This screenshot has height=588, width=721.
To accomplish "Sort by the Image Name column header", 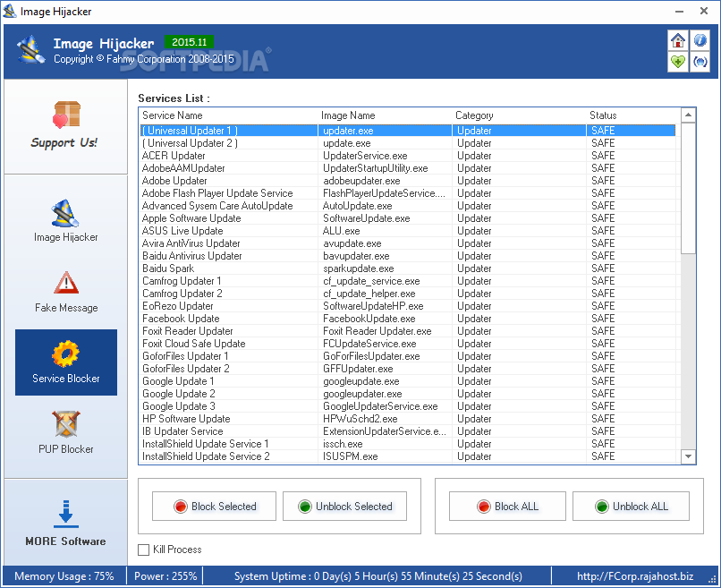I will [386, 115].
